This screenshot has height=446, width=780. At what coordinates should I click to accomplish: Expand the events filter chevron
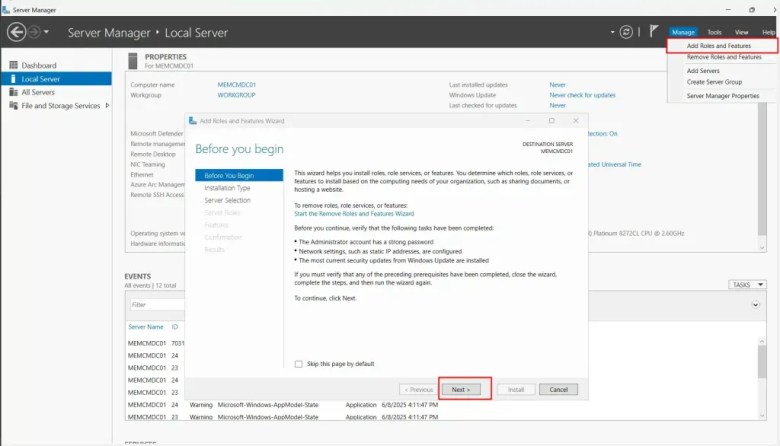755,305
